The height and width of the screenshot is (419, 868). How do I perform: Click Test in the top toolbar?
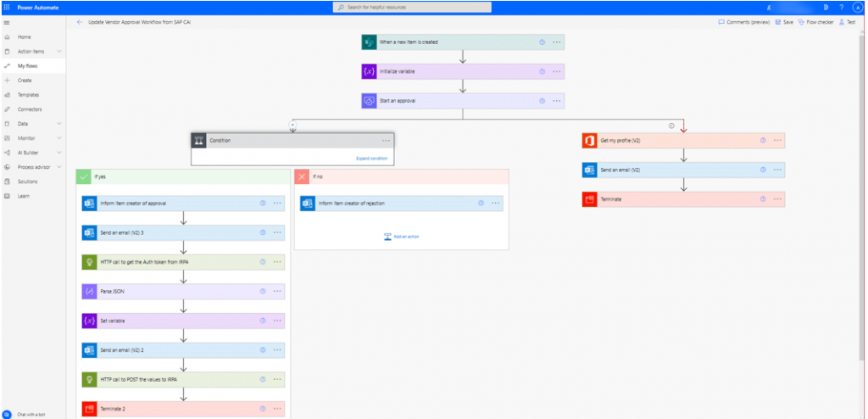pos(848,22)
